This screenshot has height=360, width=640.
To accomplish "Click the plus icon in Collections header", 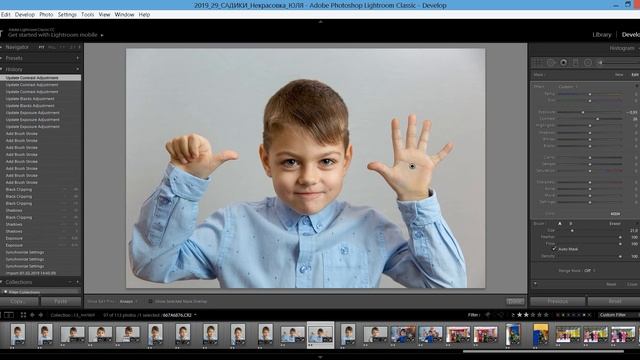I will [x=78, y=282].
